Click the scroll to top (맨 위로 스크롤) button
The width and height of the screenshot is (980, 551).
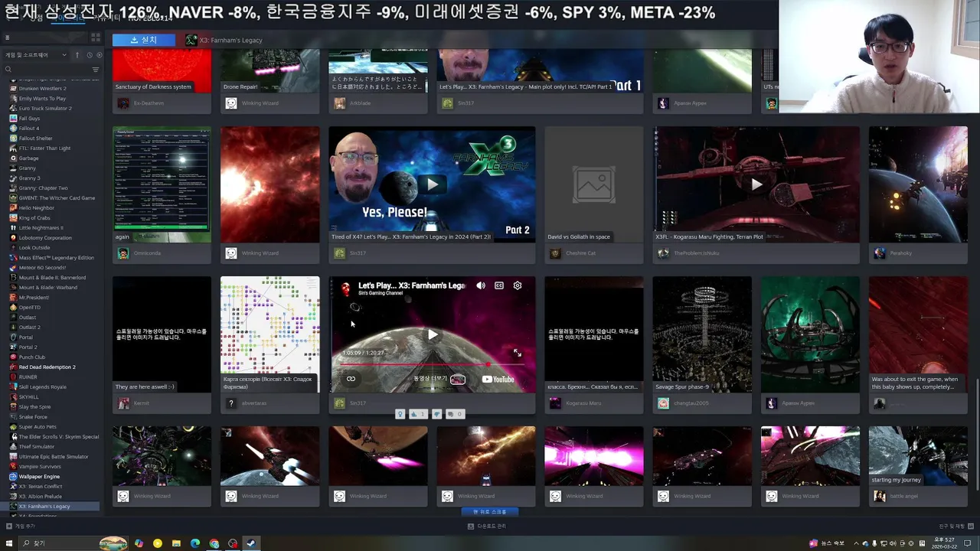(x=490, y=512)
